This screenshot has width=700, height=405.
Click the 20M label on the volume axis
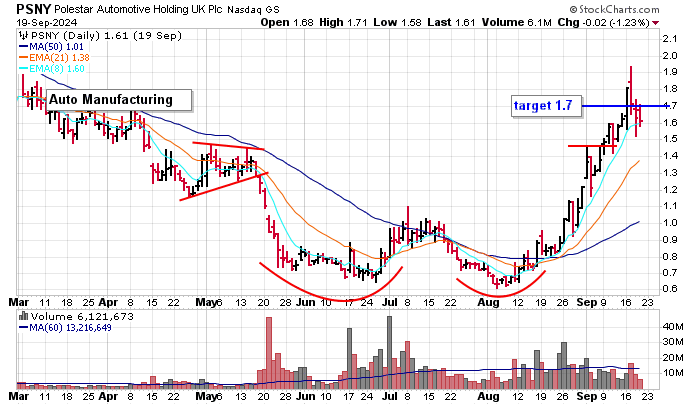[673, 358]
